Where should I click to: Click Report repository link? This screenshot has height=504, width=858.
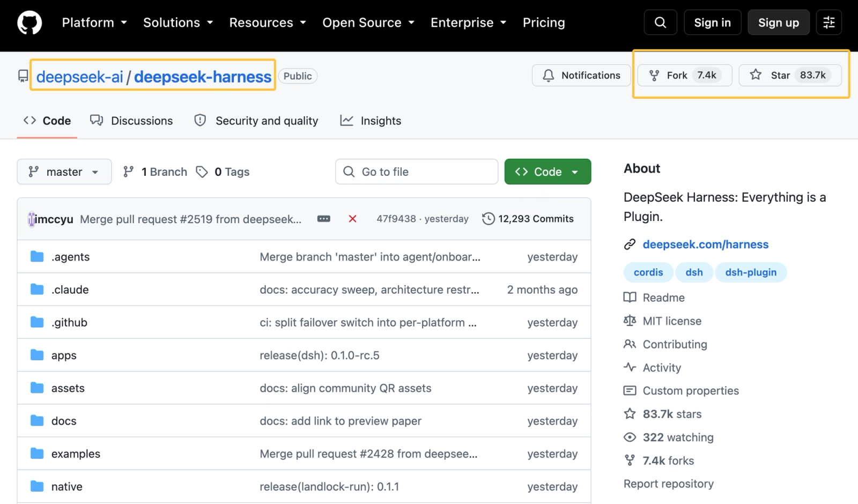pyautogui.click(x=669, y=484)
